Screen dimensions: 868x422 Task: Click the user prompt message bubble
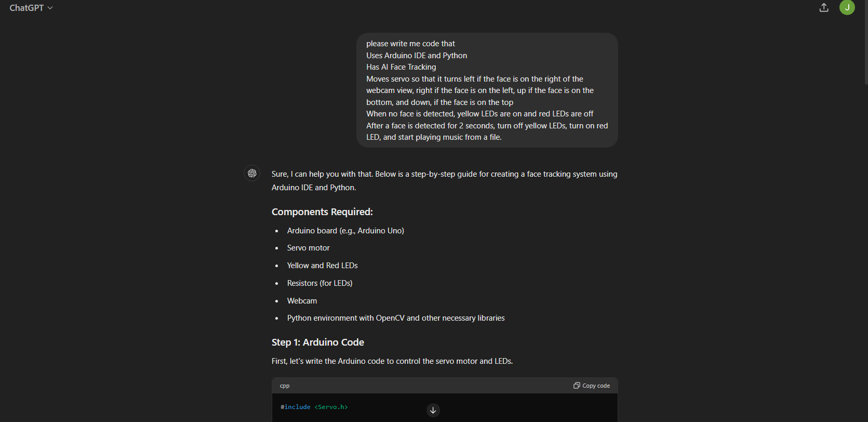(x=487, y=90)
